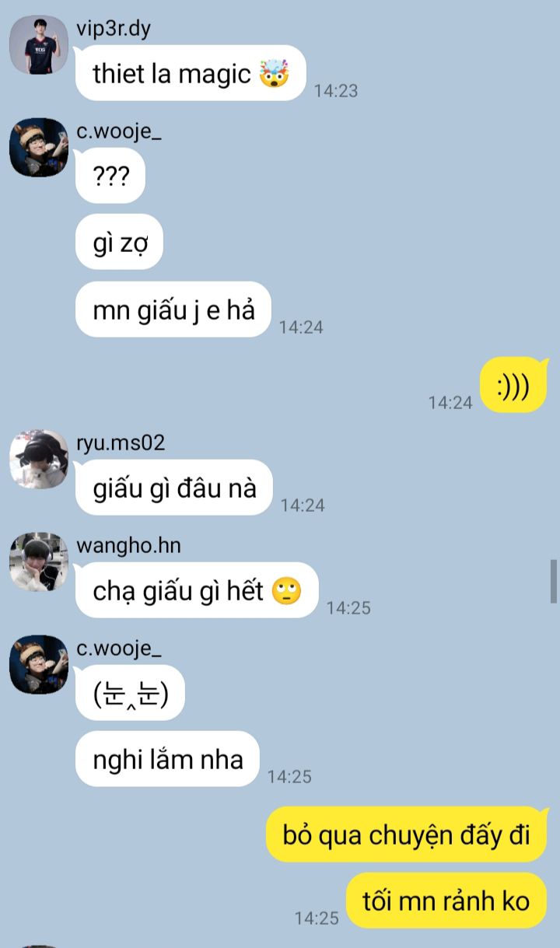Viewport: 560px width, 948px height.
Task: Select 'chạ giấu gì hết' message bubble
Action: pyautogui.click(x=197, y=590)
